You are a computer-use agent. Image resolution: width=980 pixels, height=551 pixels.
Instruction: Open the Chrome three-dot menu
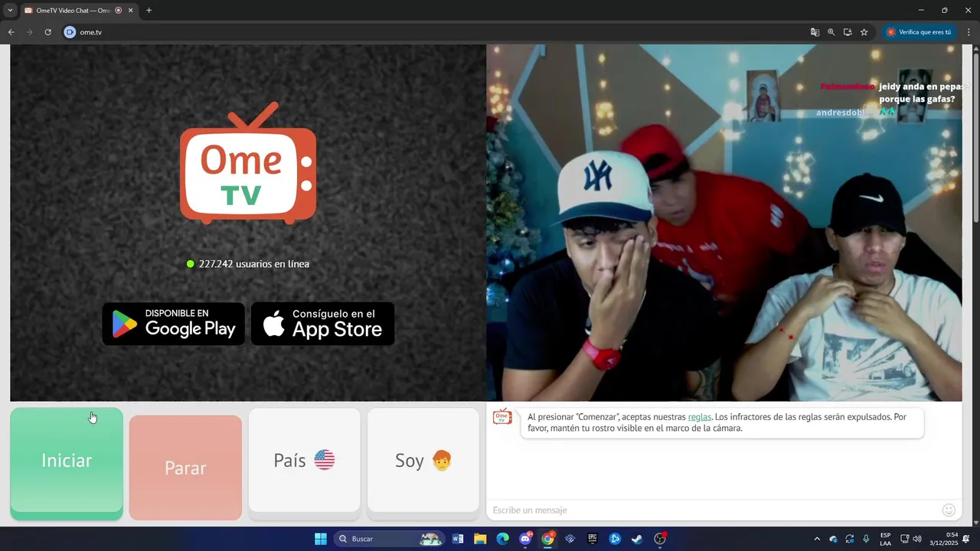969,32
